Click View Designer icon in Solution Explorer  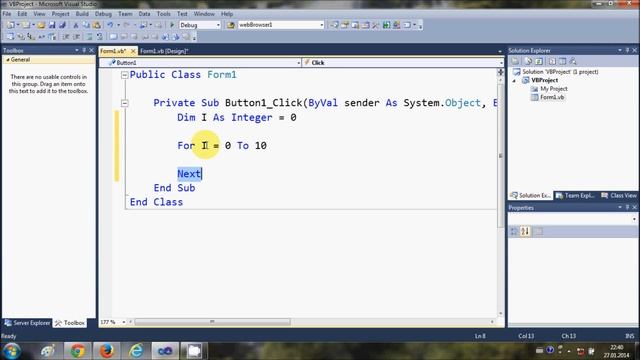[x=562, y=61]
